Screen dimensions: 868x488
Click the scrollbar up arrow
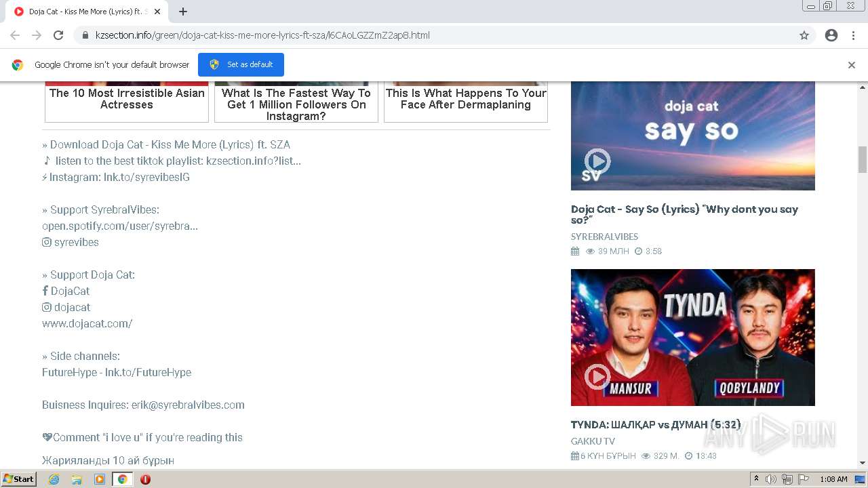pos(863,87)
